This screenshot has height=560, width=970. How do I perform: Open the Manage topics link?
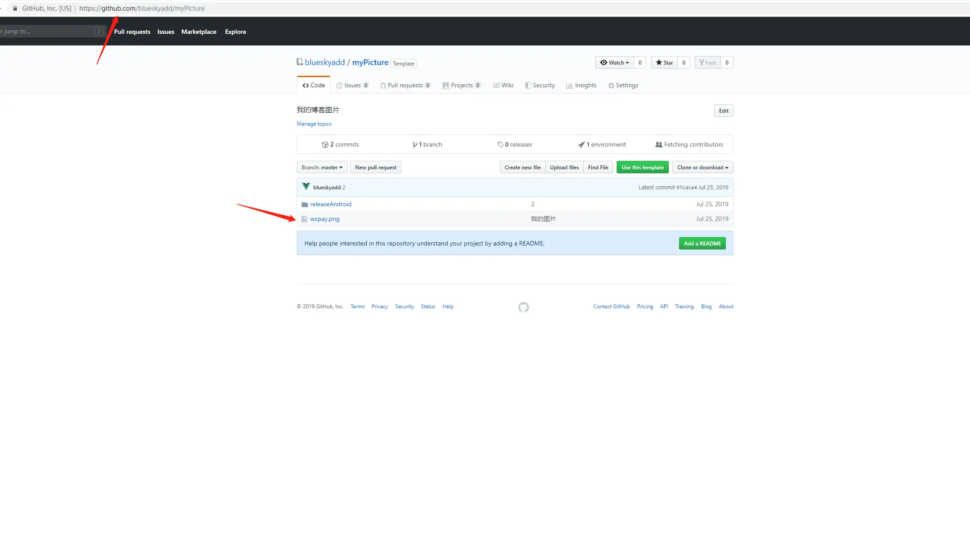coord(314,124)
